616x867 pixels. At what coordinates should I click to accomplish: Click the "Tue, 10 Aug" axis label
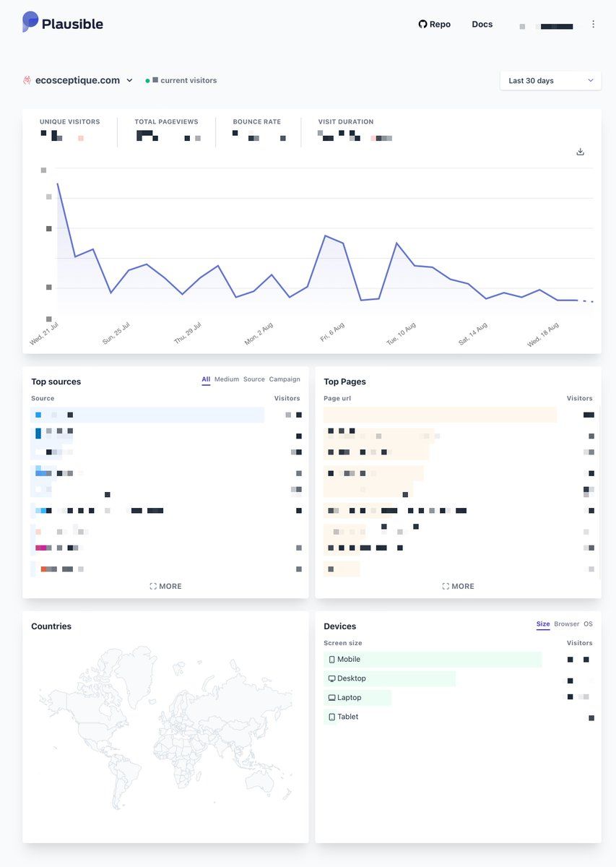pos(402,334)
